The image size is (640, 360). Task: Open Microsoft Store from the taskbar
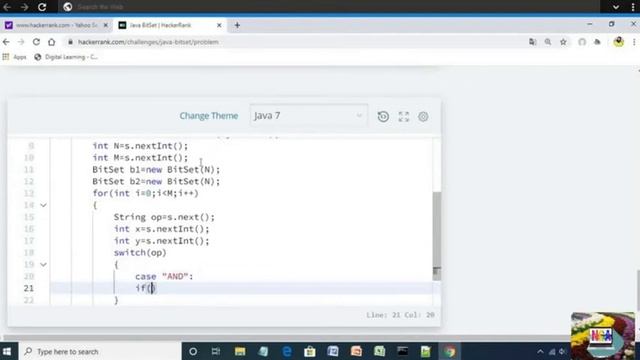point(310,351)
